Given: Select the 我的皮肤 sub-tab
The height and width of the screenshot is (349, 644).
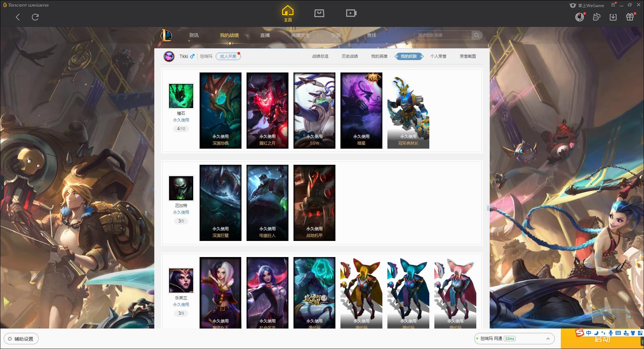Looking at the screenshot, I should pos(409,56).
